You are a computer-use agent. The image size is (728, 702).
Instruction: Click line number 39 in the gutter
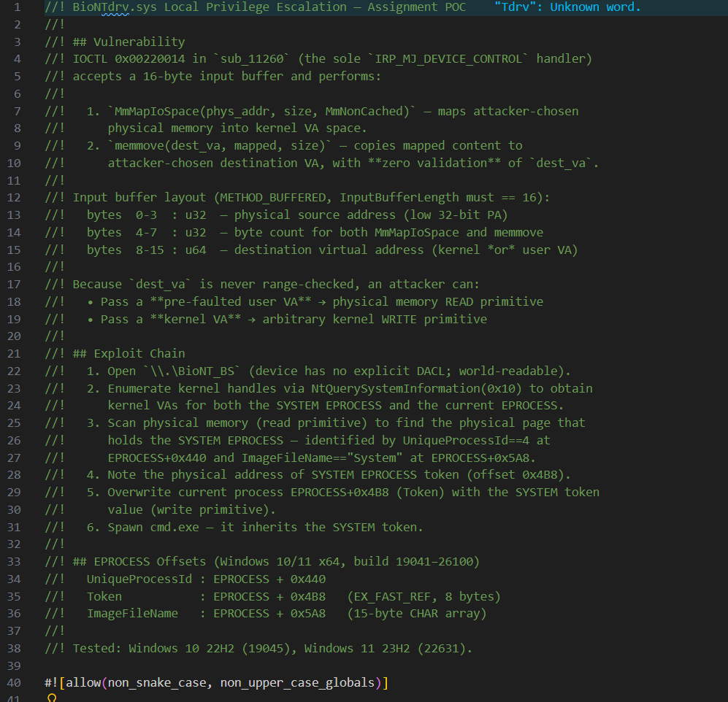[x=14, y=666]
